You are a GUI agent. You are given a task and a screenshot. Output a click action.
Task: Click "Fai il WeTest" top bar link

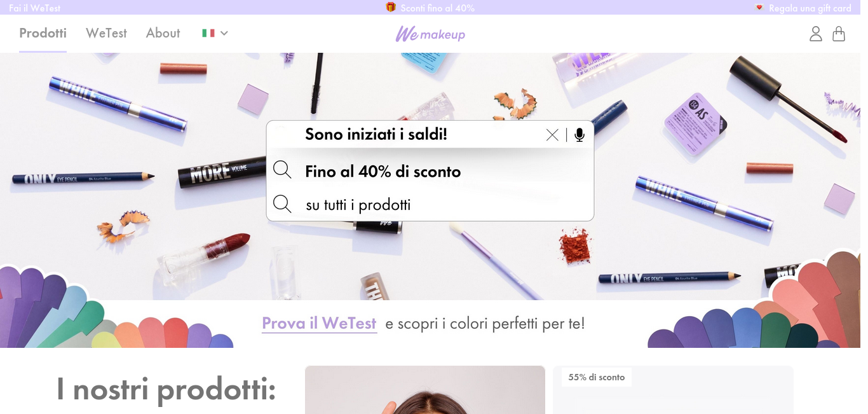[35, 8]
